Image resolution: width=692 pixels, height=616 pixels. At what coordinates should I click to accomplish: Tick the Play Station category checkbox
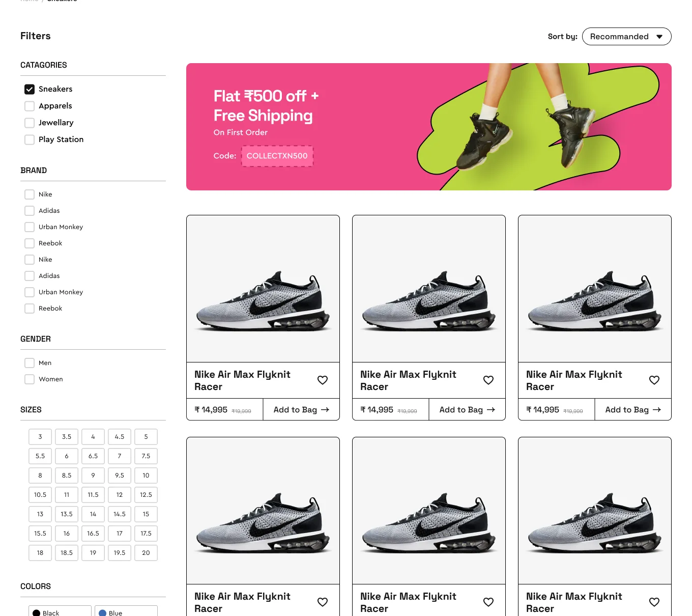[30, 139]
